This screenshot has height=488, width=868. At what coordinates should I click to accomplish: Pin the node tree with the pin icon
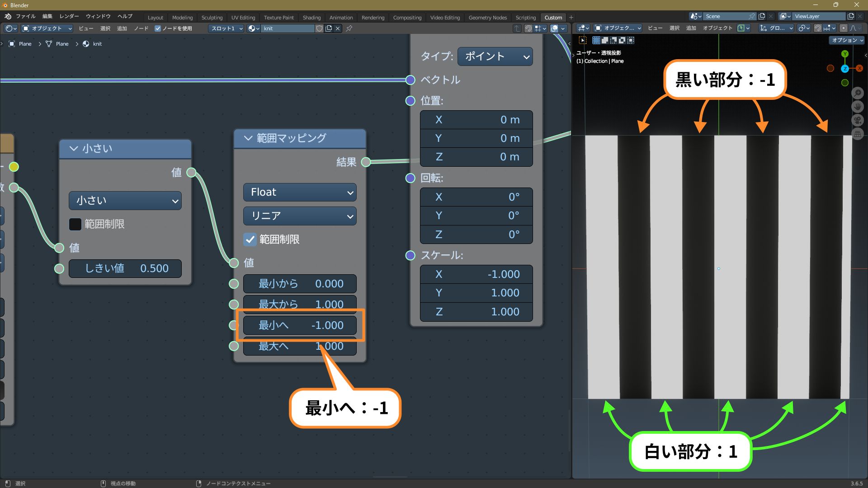pos(349,28)
